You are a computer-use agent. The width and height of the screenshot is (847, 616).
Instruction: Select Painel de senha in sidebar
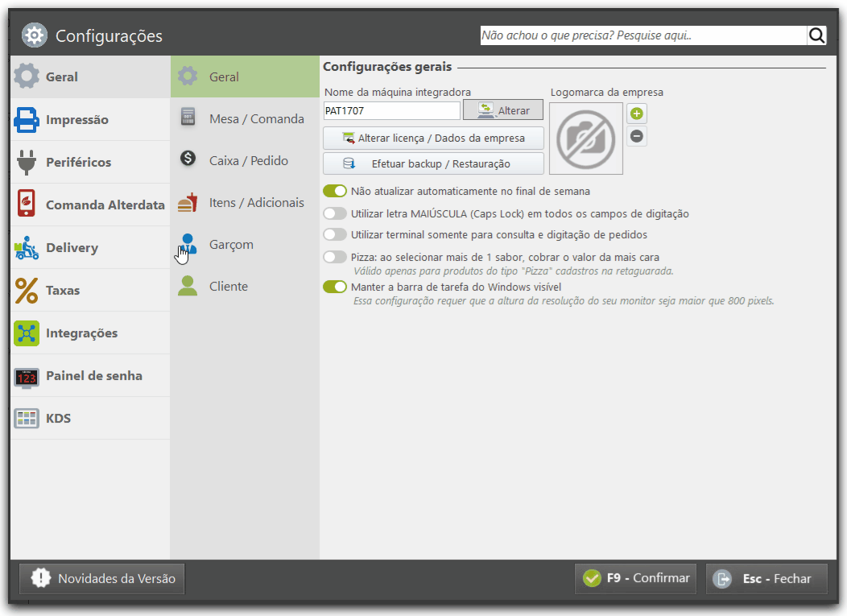[x=90, y=375]
